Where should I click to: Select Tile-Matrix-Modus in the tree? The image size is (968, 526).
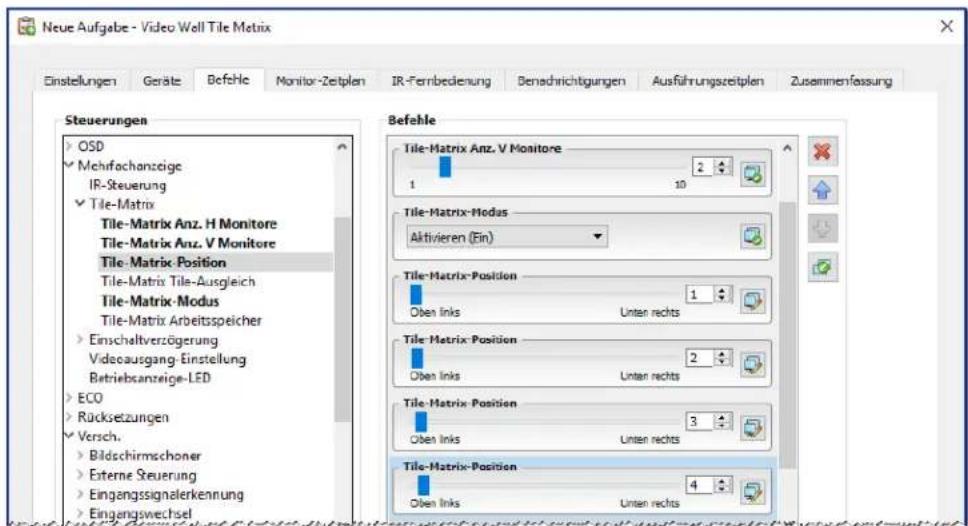click(x=160, y=301)
